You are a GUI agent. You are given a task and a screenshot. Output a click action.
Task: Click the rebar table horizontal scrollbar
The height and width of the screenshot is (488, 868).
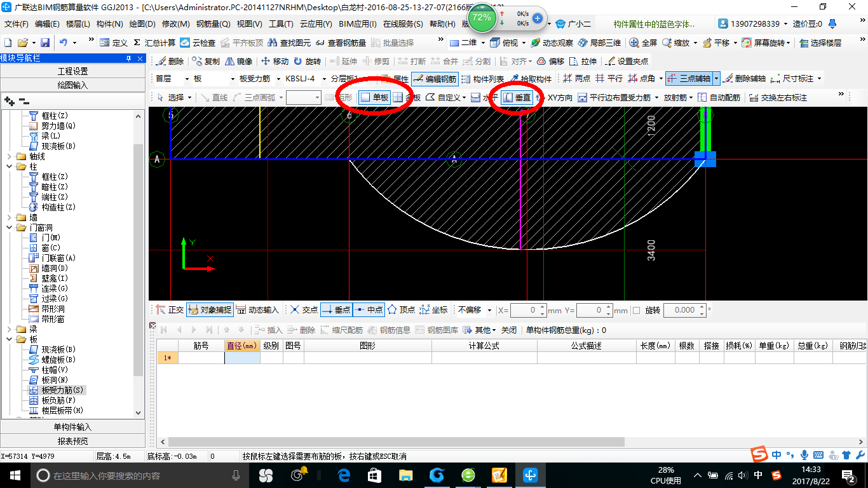397,442
